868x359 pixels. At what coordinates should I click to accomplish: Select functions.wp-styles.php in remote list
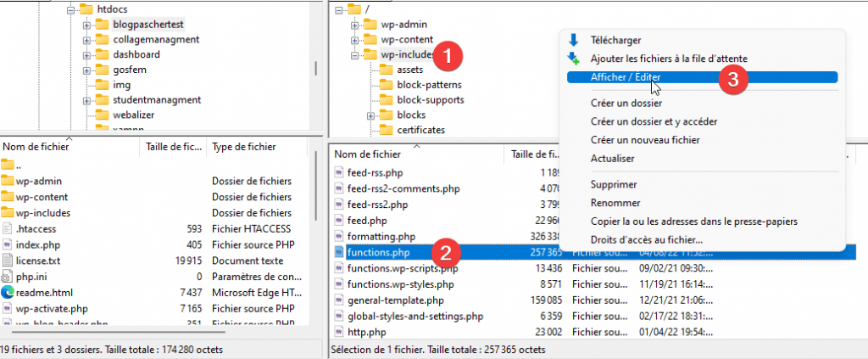coord(401,285)
